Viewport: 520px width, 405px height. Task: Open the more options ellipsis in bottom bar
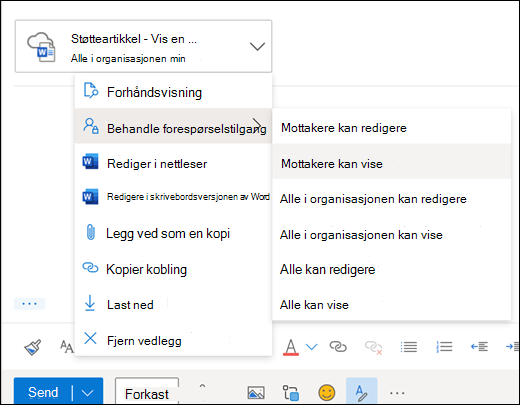point(397,393)
